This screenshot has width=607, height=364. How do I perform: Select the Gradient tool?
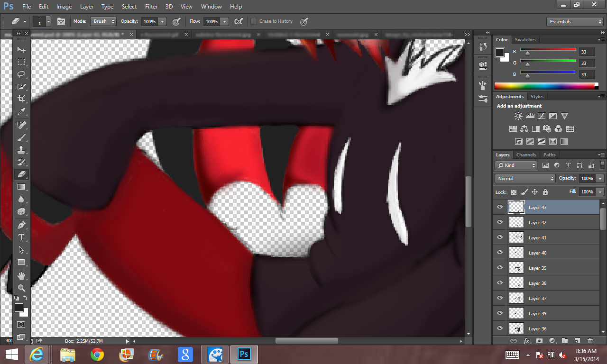21,187
